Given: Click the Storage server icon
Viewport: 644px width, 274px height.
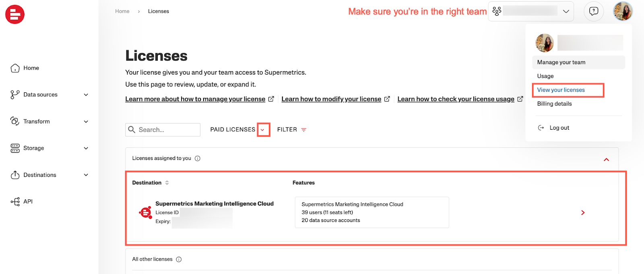Looking at the screenshot, I should point(15,148).
